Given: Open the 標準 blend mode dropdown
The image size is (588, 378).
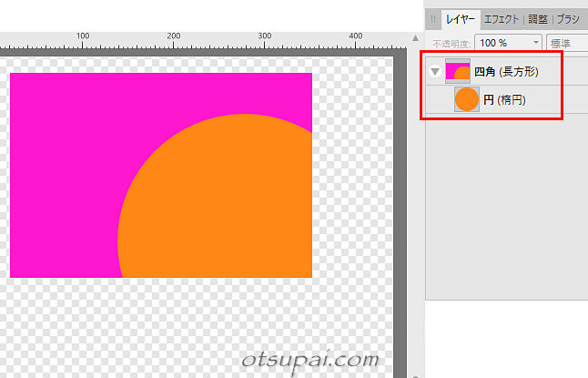Looking at the screenshot, I should pos(568,43).
